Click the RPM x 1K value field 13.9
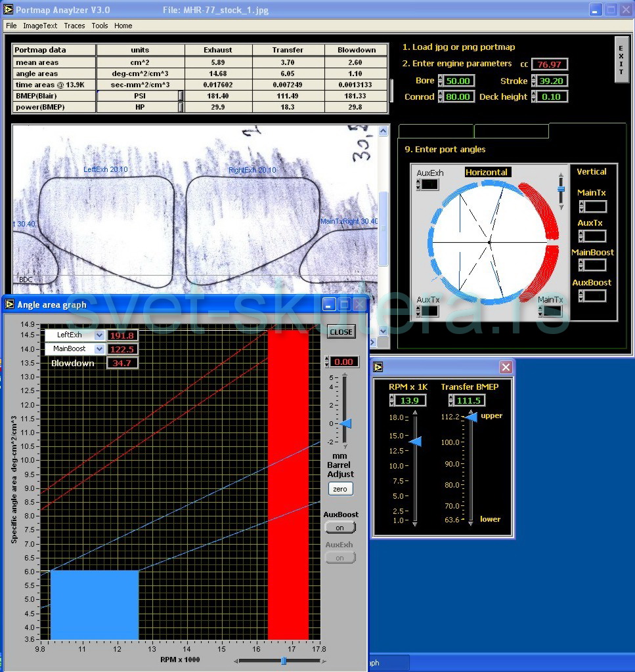 coord(410,401)
